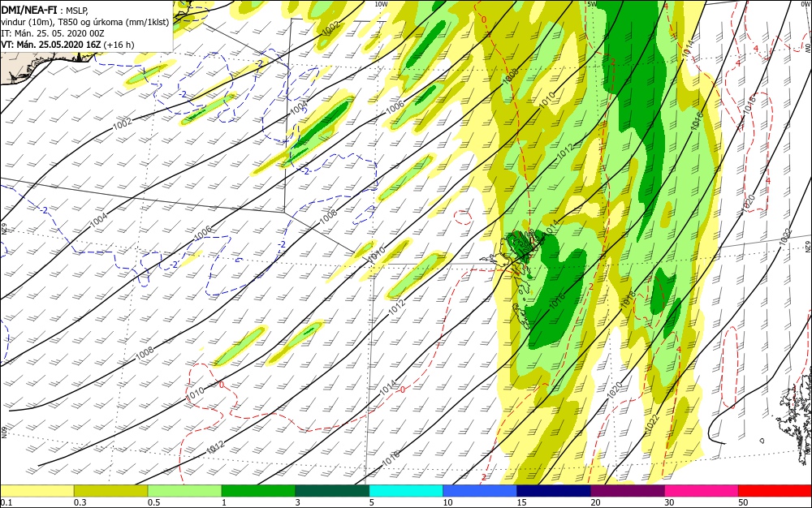Viewport: 812px width, 508px height.
Task: Choose the navy 15 mm legend swatch
Action: [x=554, y=490]
